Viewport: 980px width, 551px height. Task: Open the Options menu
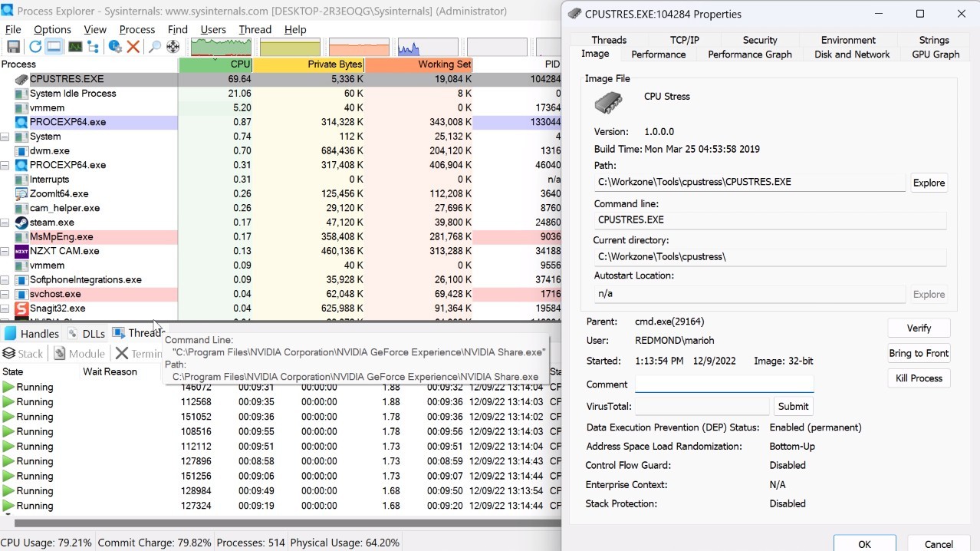[x=51, y=29]
